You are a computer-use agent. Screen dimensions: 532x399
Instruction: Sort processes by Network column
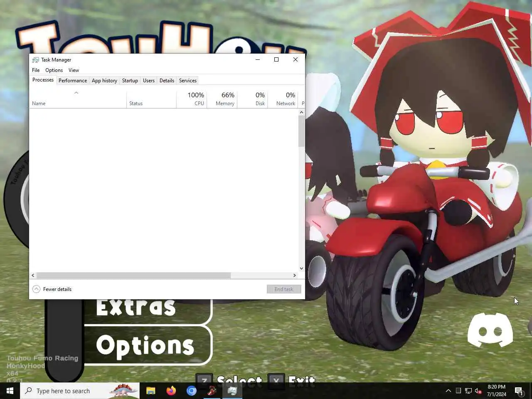(x=283, y=99)
